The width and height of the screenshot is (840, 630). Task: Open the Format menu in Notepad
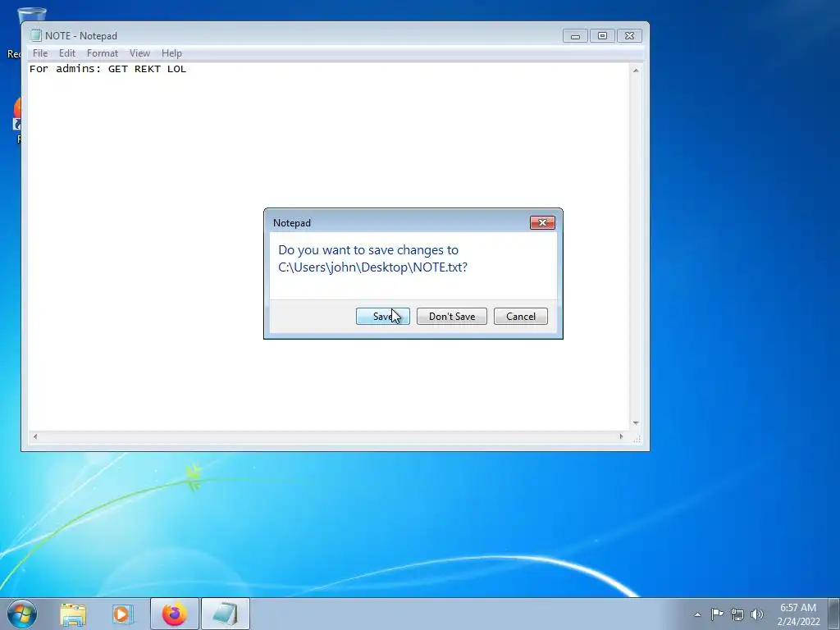103,53
